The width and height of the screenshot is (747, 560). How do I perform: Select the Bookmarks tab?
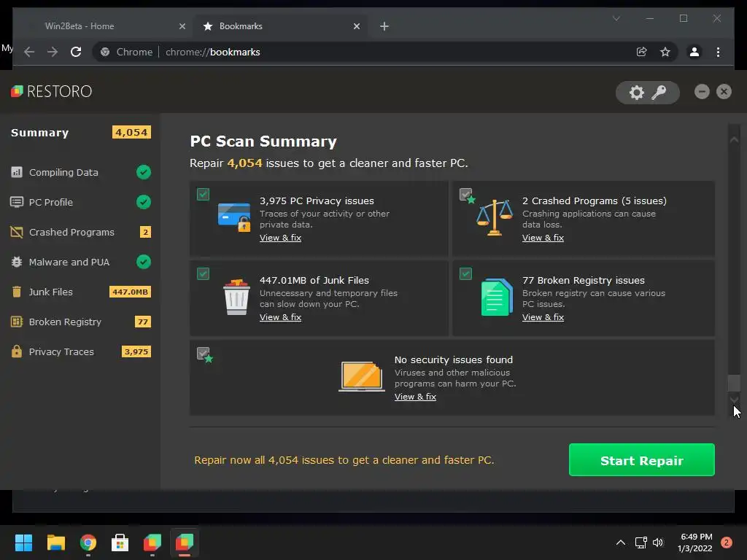click(279, 26)
